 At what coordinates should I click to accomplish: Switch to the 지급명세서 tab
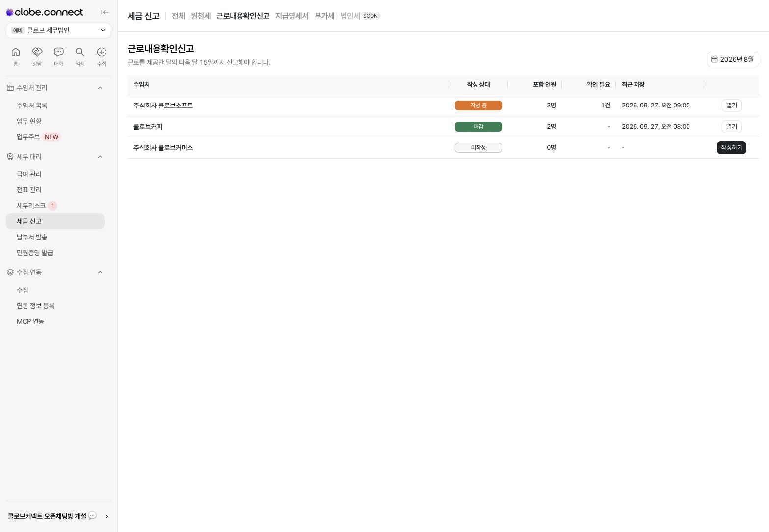(x=292, y=16)
